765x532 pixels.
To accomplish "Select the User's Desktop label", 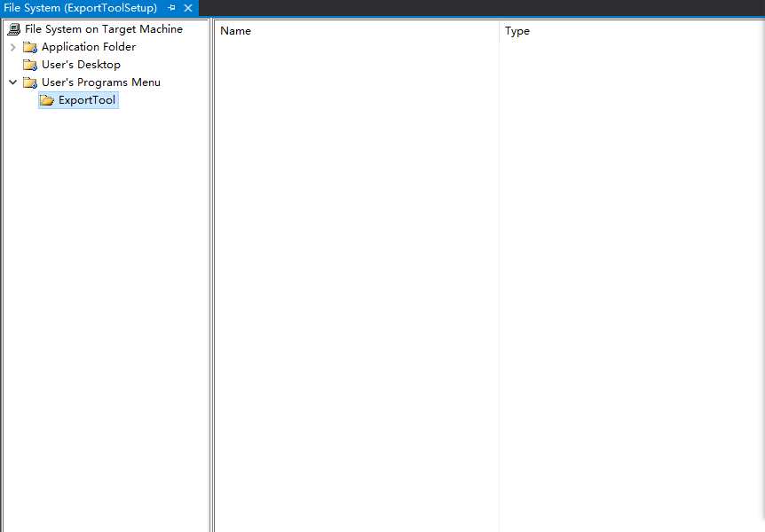I will tap(81, 65).
